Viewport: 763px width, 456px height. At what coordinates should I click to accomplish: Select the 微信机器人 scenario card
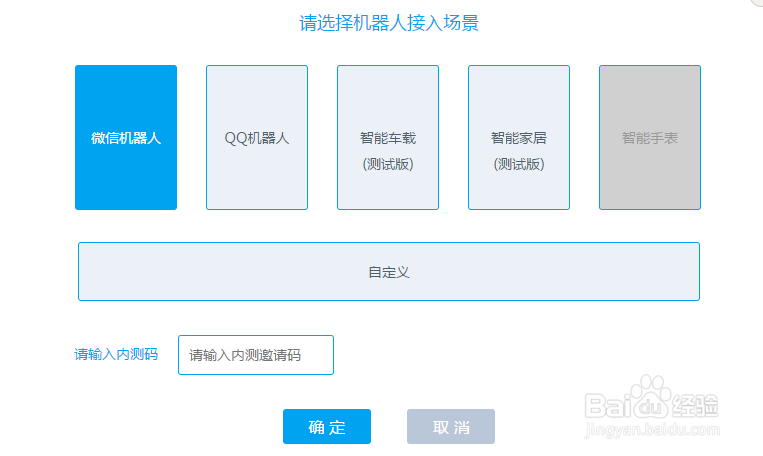click(126, 138)
